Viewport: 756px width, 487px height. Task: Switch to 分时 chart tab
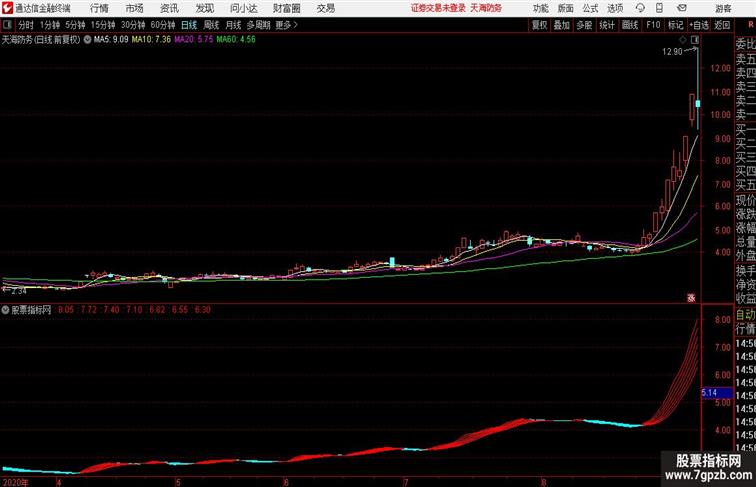26,25
